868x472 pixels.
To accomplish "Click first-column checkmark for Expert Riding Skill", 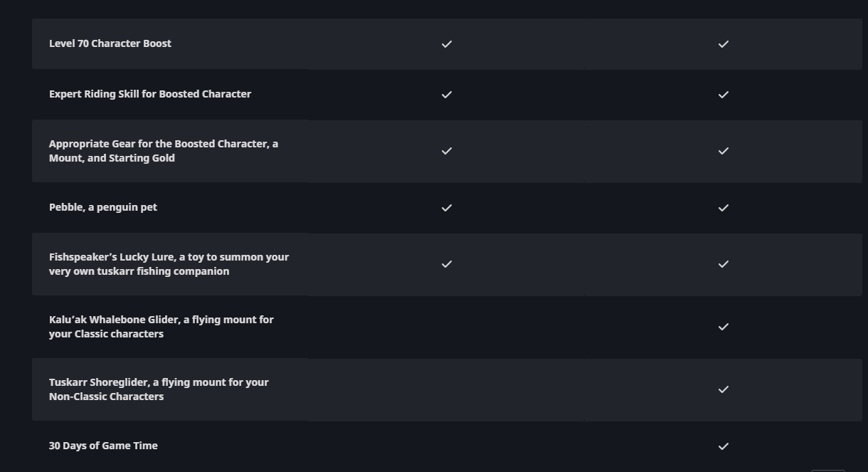I will pos(447,95).
